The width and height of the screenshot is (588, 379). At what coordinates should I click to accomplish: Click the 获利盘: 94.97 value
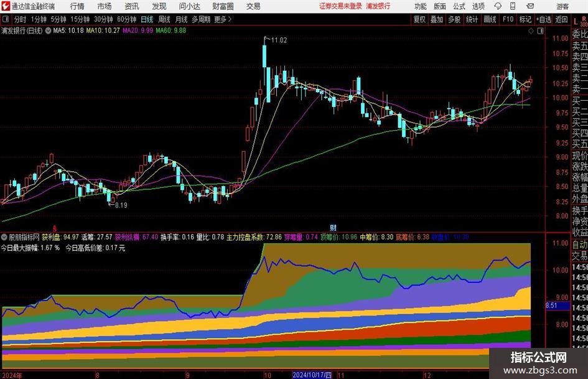(60, 237)
